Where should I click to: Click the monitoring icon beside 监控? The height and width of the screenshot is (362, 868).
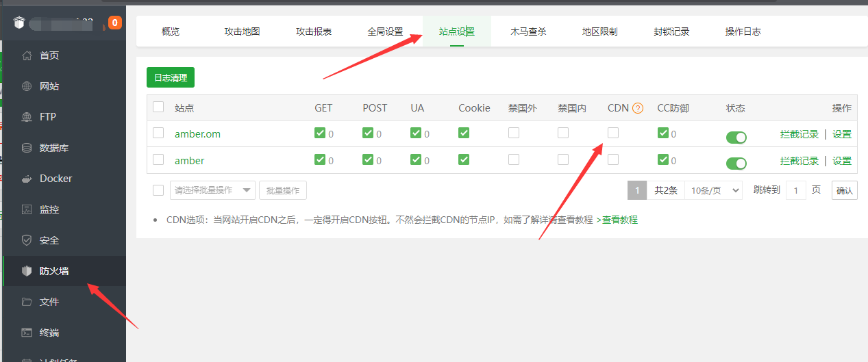pos(27,209)
